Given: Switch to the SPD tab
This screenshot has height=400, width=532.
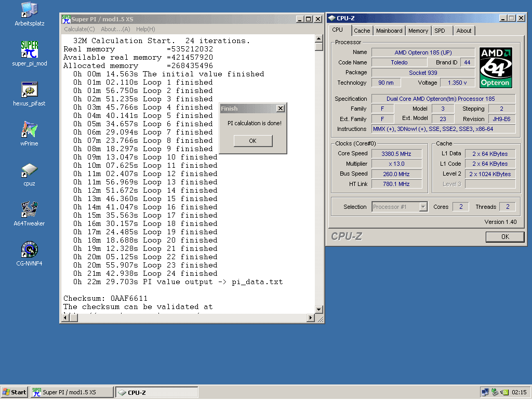Looking at the screenshot, I should point(440,31).
